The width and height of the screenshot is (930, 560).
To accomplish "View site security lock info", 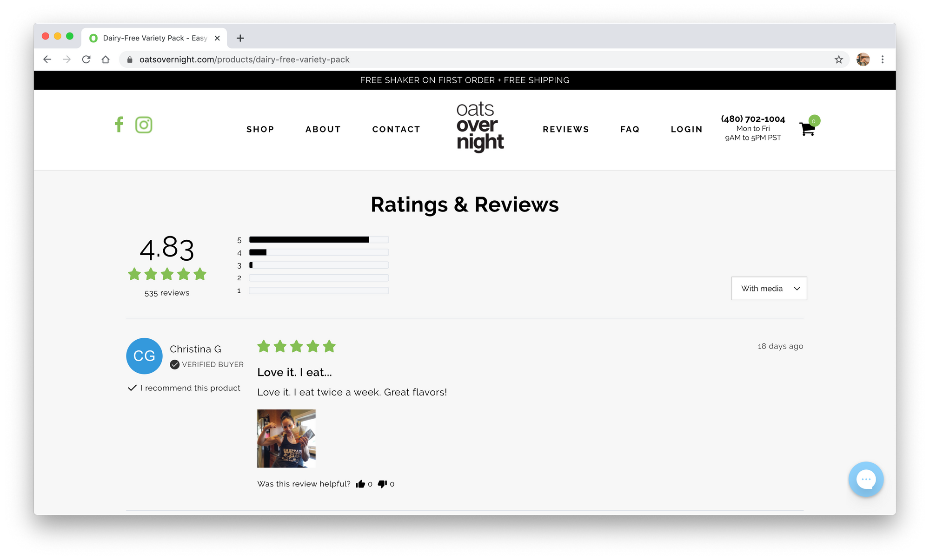I will (x=130, y=59).
